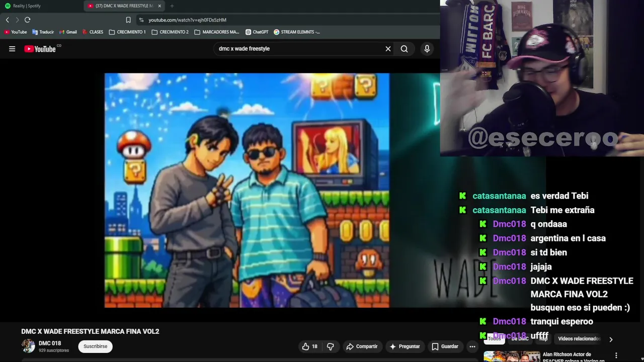Viewport: 644px width, 362px height.
Task: Expand the MARCADORES MA... bookmark folder
Action: pos(217,32)
